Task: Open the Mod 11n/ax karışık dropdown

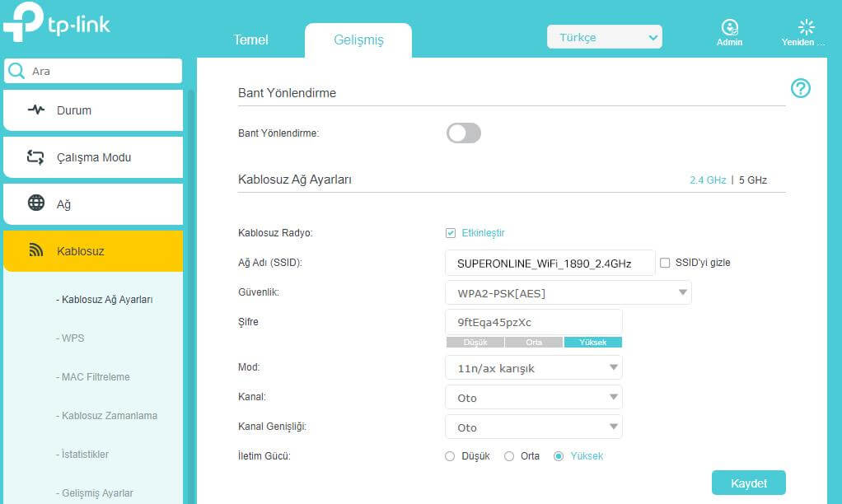Action: pos(533,368)
